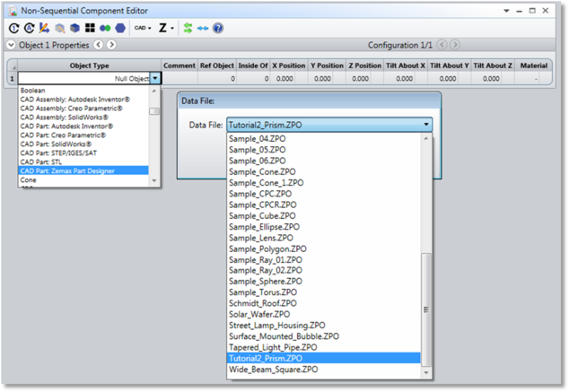Open the Z dropdown in the toolbar

tap(166, 28)
